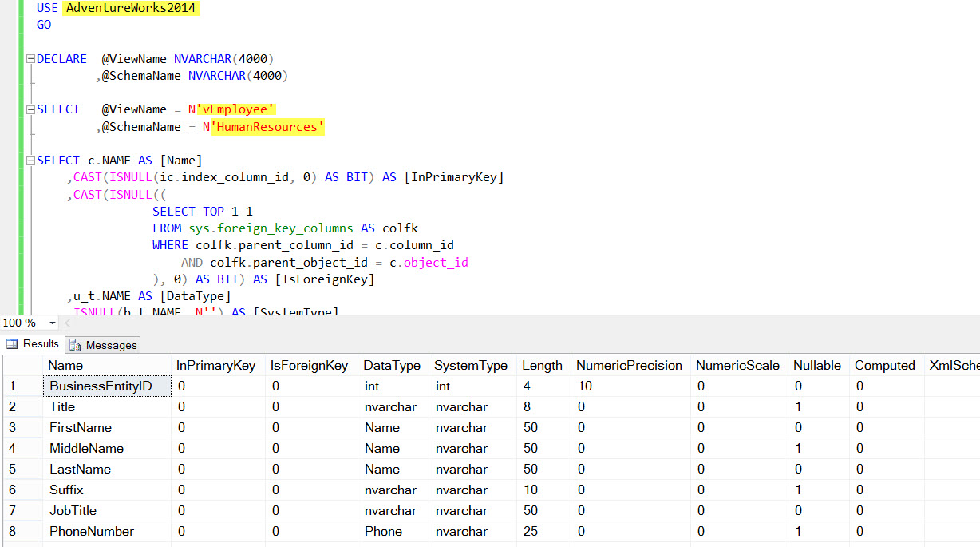The image size is (980, 547).
Task: Collapse the DECLARE statement block
Action: (x=30, y=59)
